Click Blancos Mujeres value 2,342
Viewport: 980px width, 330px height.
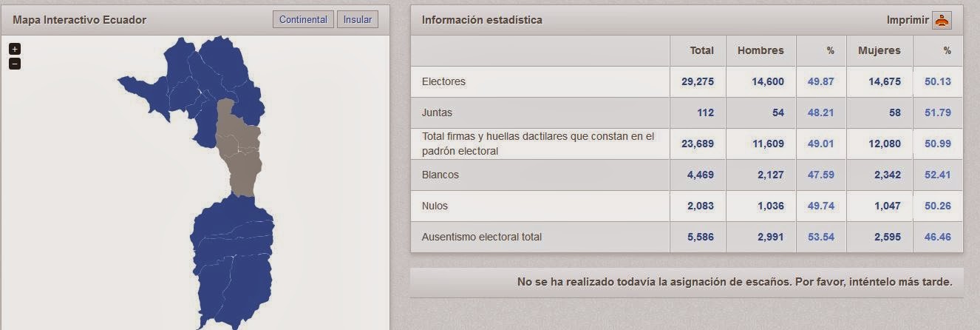tap(888, 175)
